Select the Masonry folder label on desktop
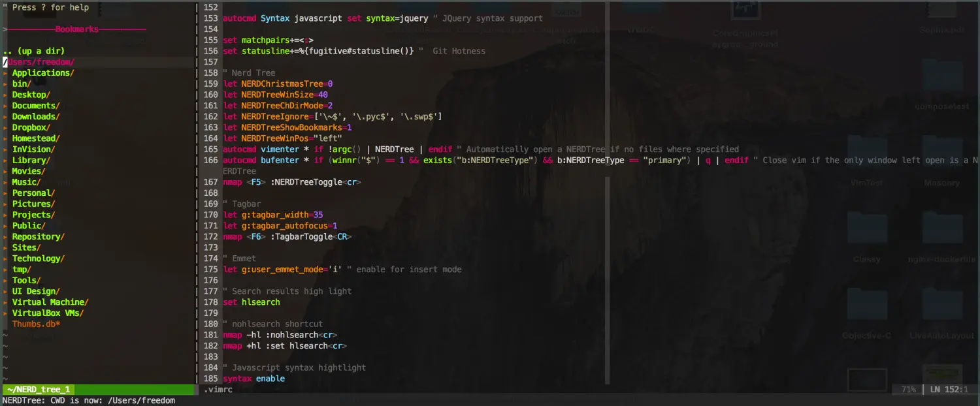 point(941,183)
